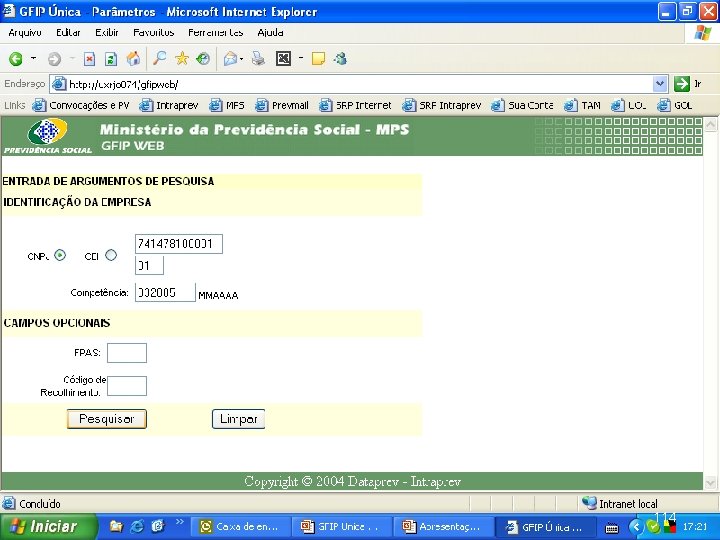
Task: Open the UOL favorites link
Action: coord(629,105)
